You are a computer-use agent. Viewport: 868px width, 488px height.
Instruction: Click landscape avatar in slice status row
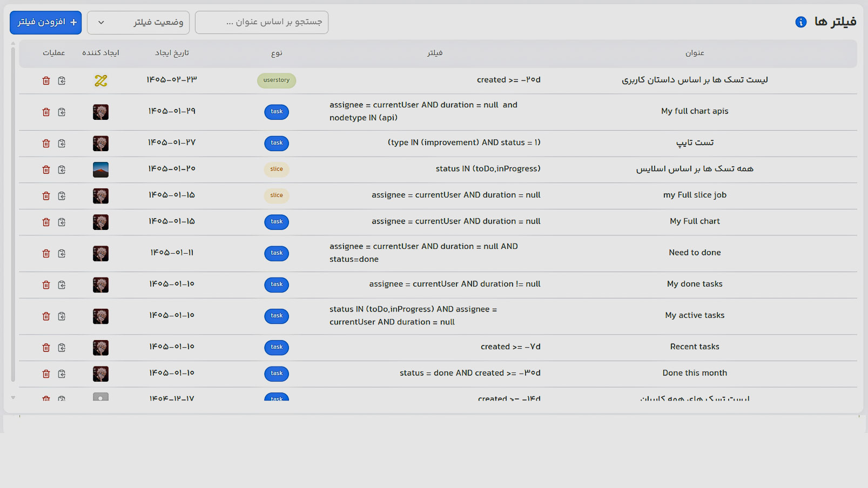pos(100,170)
